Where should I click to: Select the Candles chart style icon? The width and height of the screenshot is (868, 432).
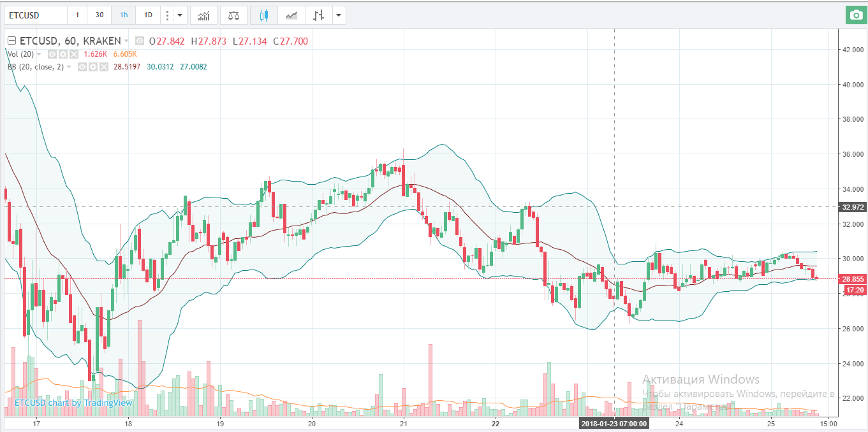point(264,15)
